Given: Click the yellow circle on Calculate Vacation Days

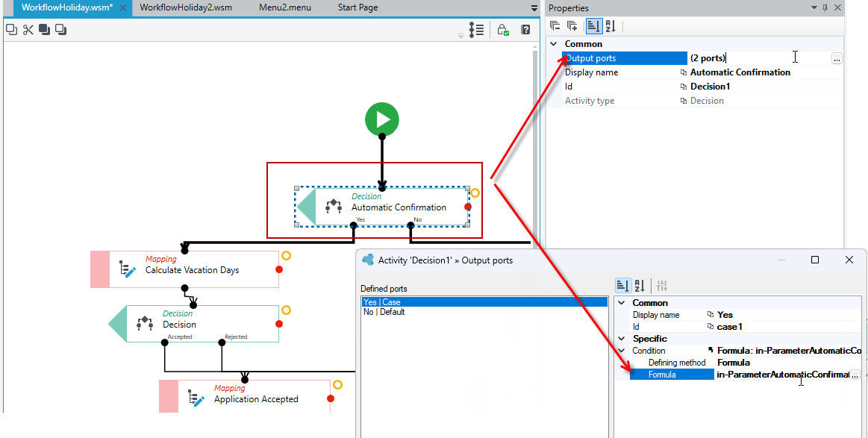Looking at the screenshot, I should [x=286, y=255].
